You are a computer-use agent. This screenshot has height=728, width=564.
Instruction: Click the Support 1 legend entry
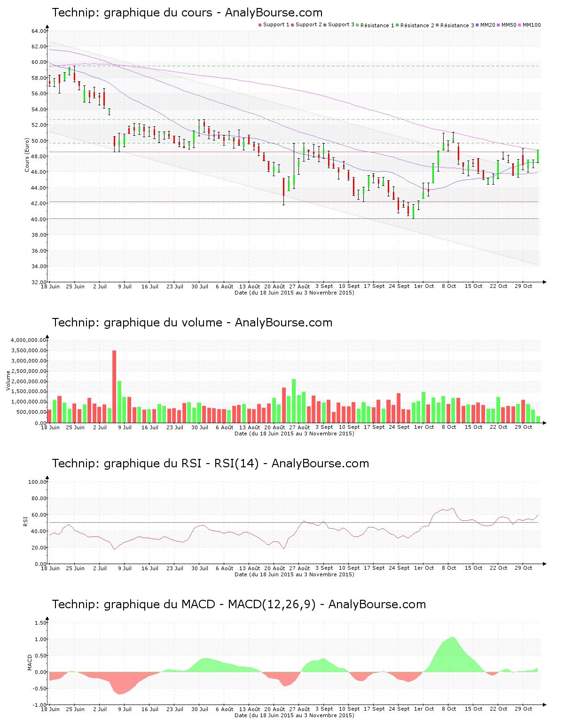(x=274, y=25)
